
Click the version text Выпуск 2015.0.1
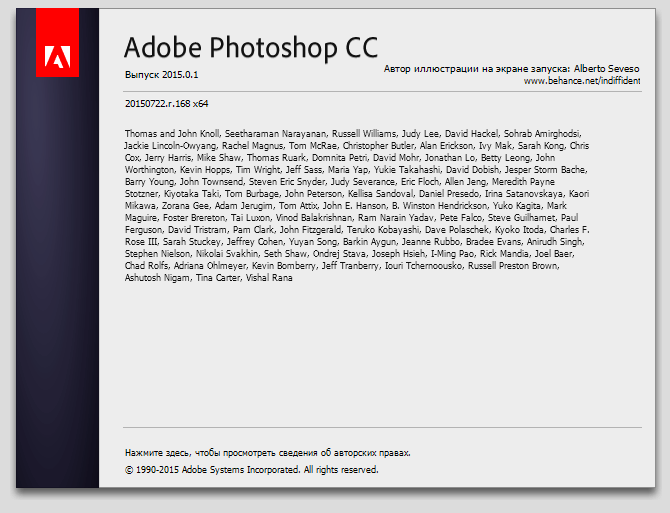(162, 75)
